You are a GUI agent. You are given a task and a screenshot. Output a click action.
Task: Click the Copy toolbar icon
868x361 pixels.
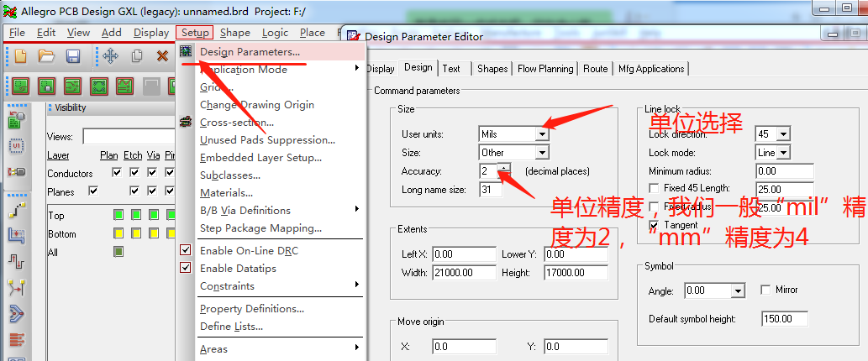137,56
